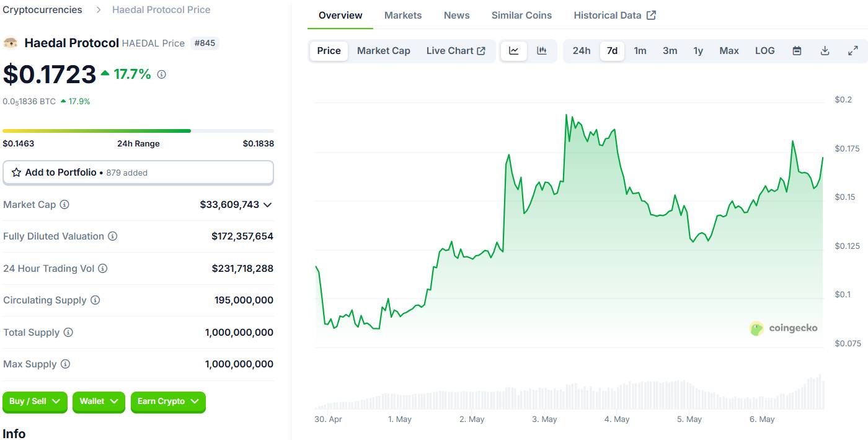The height and width of the screenshot is (440, 868).
Task: Open the Markets tab
Action: pos(403,16)
